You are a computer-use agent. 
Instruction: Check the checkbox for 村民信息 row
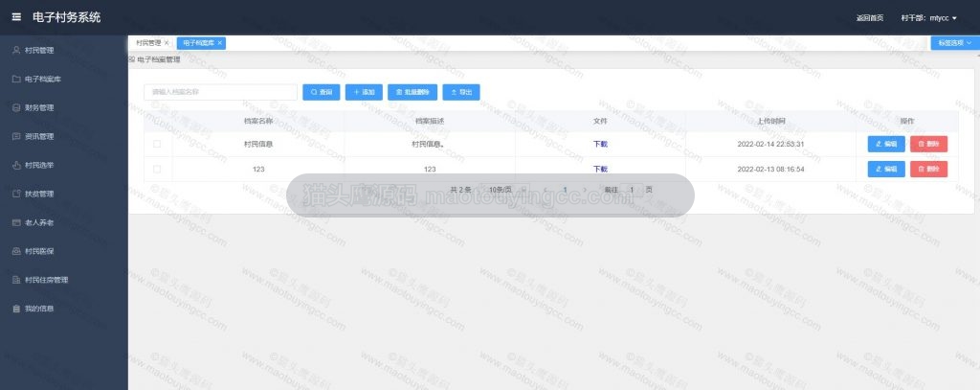click(157, 144)
